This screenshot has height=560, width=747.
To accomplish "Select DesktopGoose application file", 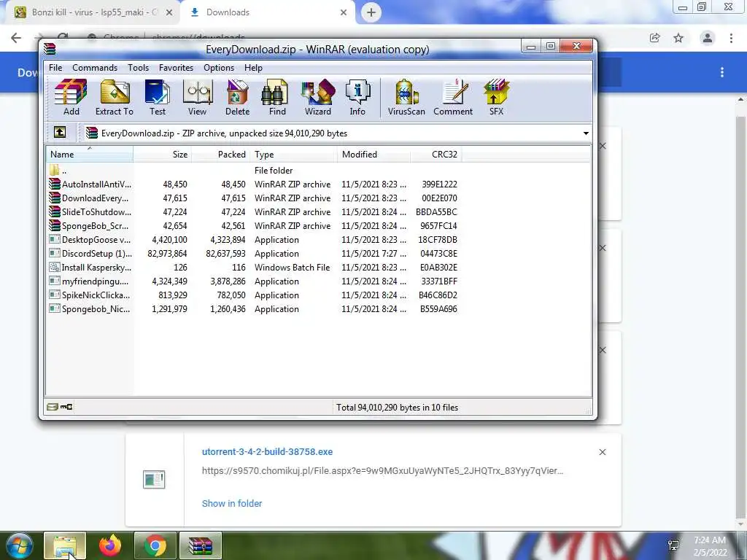I will pos(255,239).
